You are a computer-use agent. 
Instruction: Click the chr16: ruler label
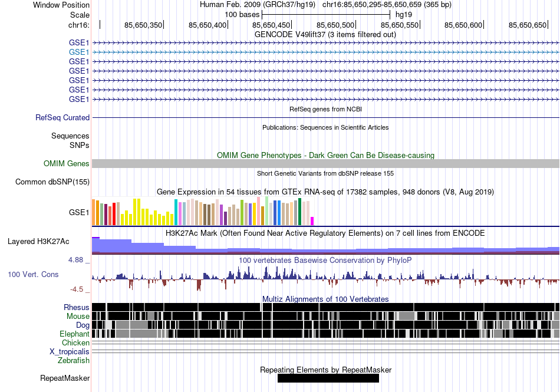(x=79, y=25)
